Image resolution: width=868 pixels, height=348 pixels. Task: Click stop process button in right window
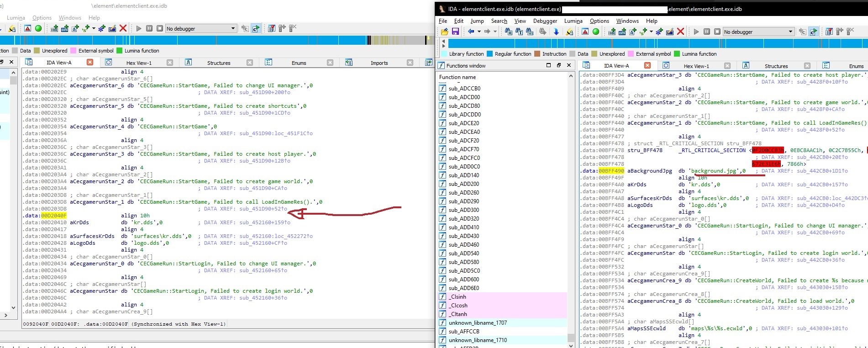(717, 32)
